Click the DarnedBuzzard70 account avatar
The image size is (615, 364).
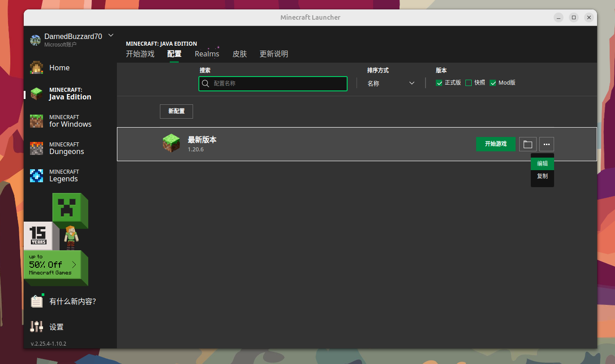[x=35, y=40]
